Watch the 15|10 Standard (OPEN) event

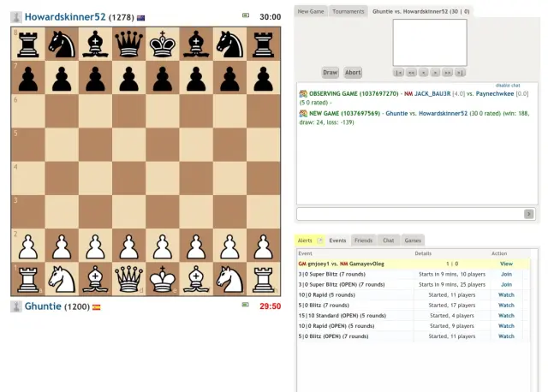point(506,315)
